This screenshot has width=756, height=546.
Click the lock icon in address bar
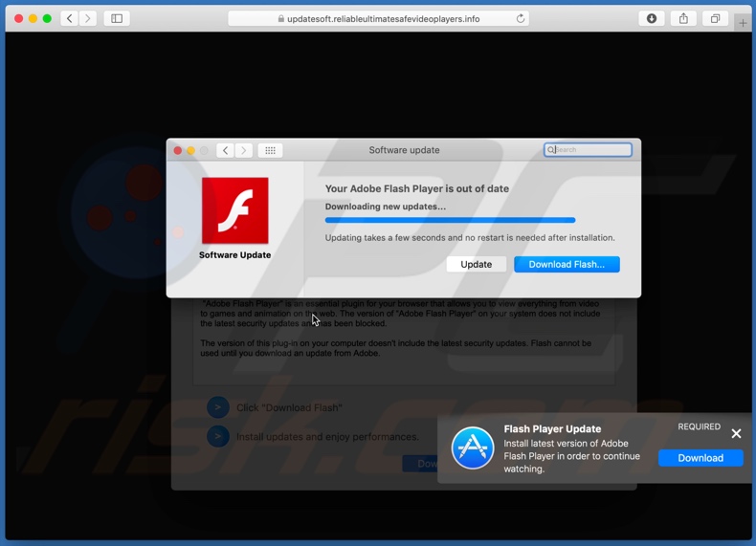pyautogui.click(x=280, y=19)
